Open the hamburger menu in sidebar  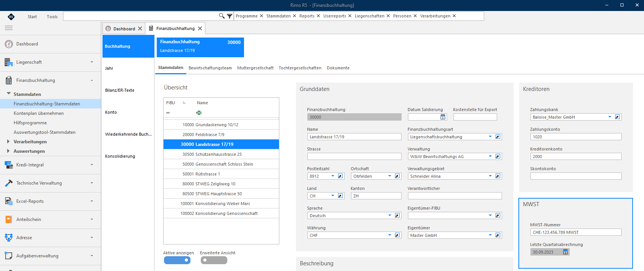click(x=9, y=28)
